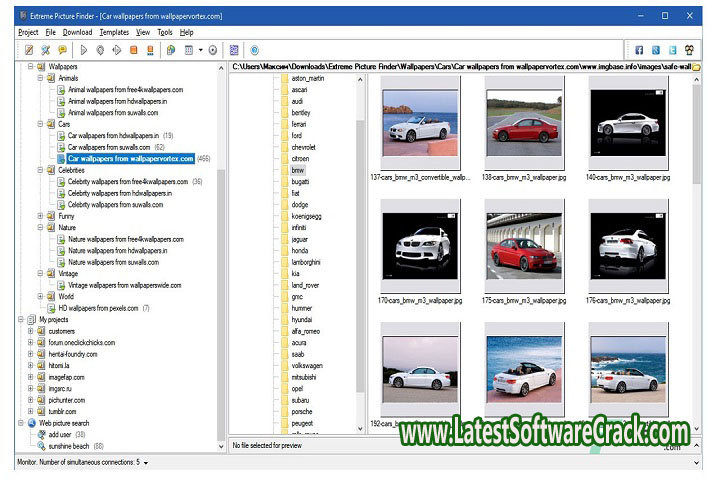The image size is (720, 480).
Task: Click the Twitter icon in the toolbar
Action: [x=672, y=50]
